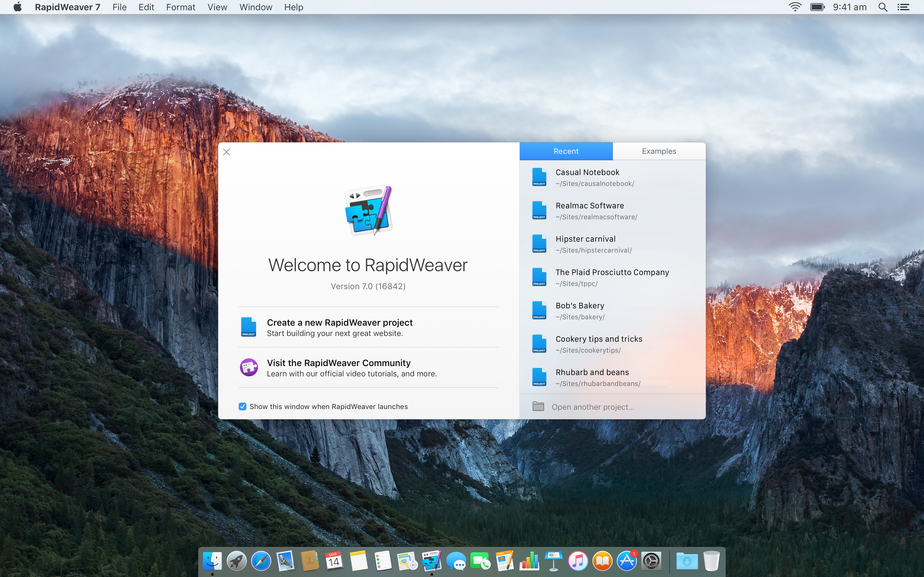Open the File menu
924x577 pixels.
tap(119, 7)
